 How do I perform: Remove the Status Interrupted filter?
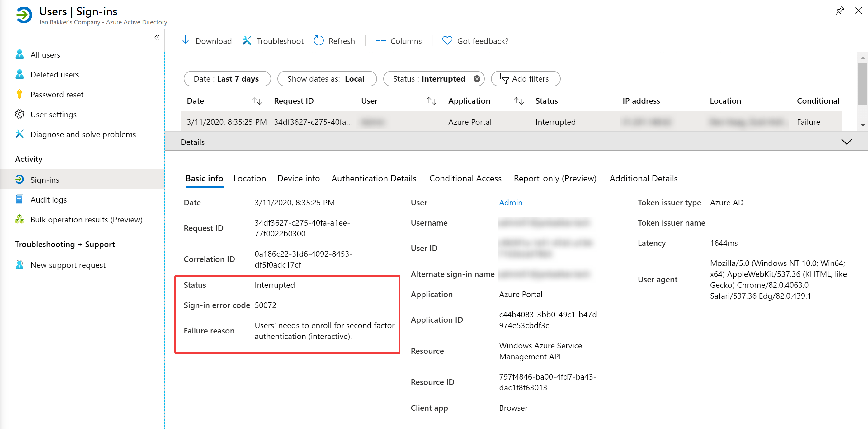click(477, 79)
